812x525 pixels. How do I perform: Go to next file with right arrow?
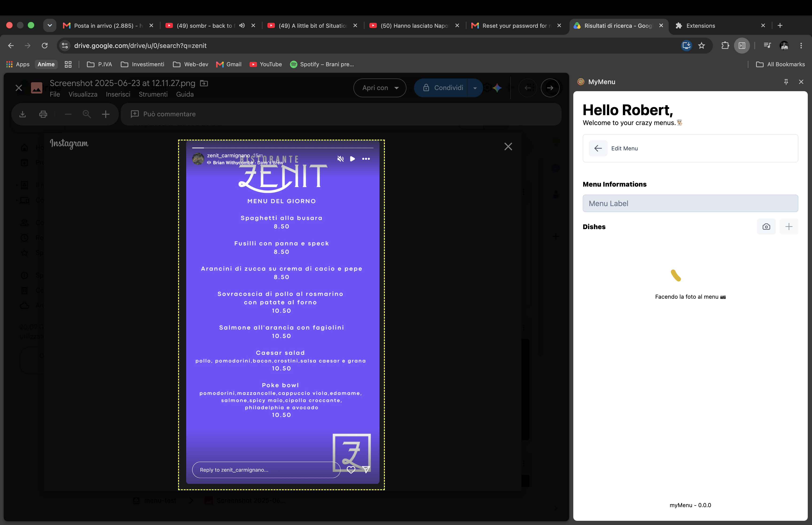(x=550, y=88)
